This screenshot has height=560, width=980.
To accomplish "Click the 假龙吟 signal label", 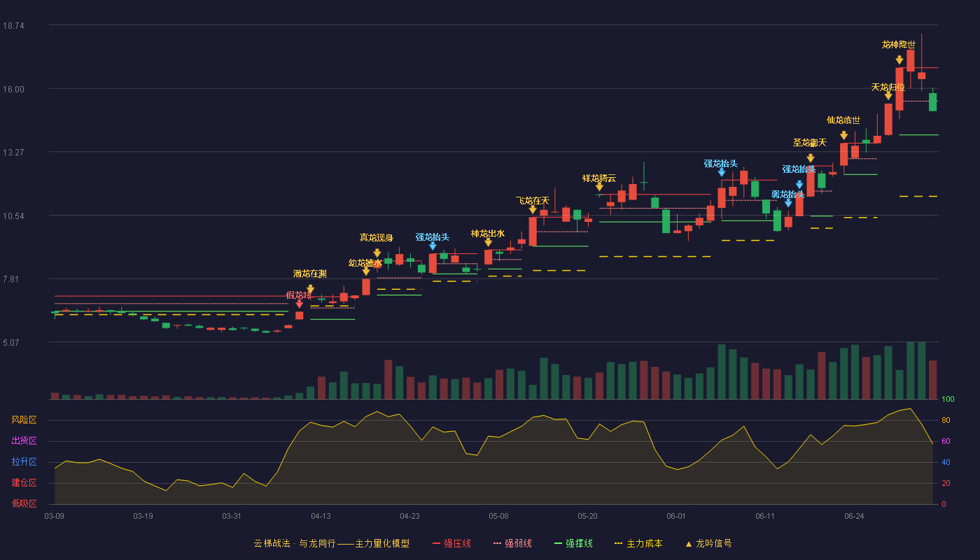I will pos(299,295).
